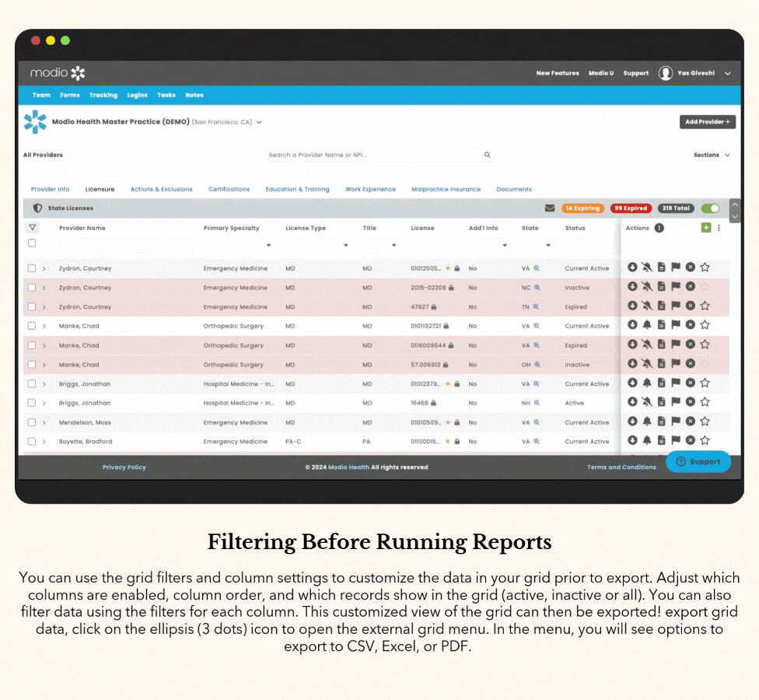Open document icon in license 16468 row
The image size is (759, 700).
(661, 402)
